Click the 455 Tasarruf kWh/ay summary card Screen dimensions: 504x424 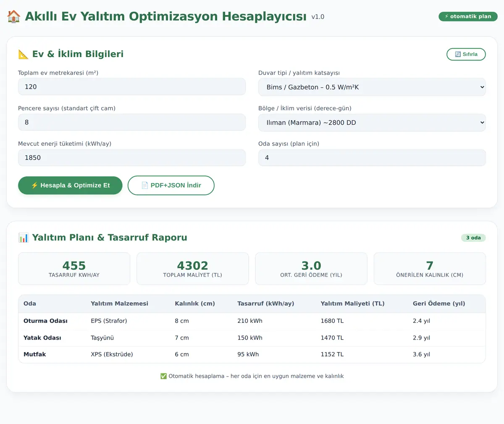click(x=74, y=269)
